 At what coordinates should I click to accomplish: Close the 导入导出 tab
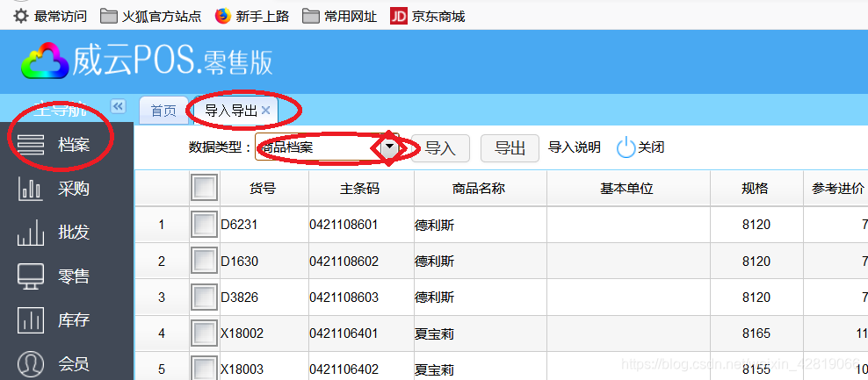[x=265, y=111]
